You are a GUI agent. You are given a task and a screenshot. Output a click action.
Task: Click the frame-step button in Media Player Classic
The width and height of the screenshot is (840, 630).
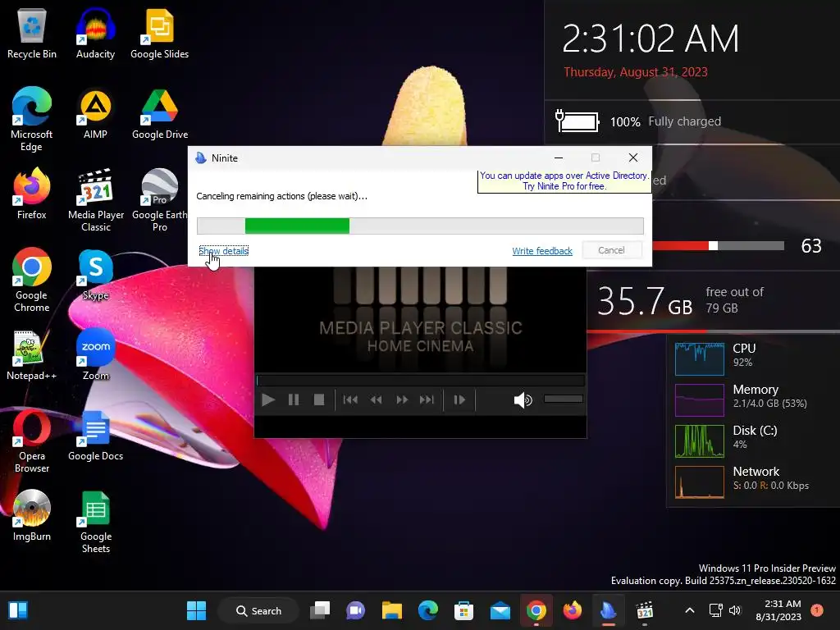(459, 399)
